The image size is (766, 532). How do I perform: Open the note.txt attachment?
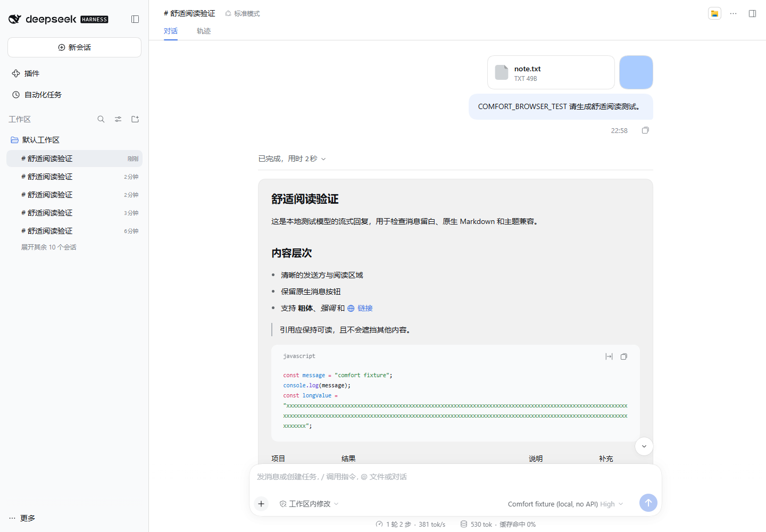pos(551,72)
